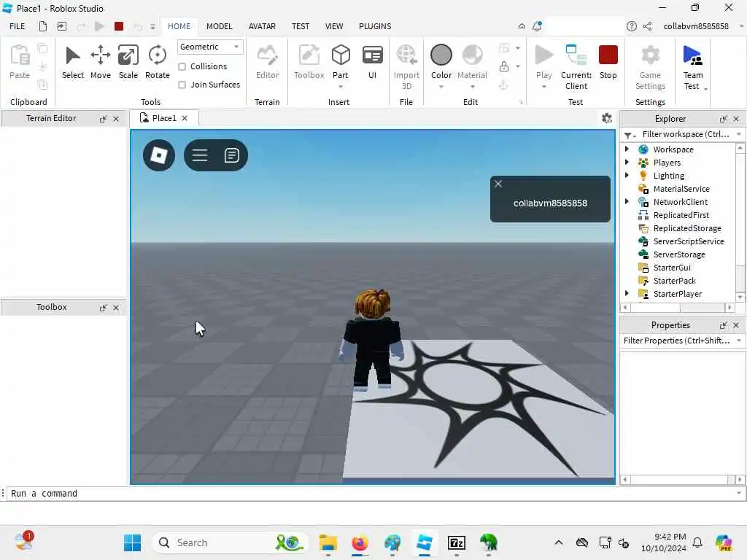747x560 pixels.
Task: Select ReplicatedStorage in Explorer
Action: coord(687,228)
